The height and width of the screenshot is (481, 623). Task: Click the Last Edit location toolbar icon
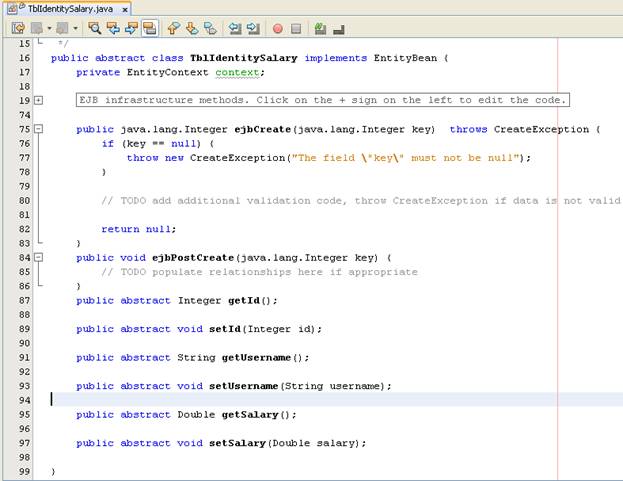pyautogui.click(x=18, y=28)
